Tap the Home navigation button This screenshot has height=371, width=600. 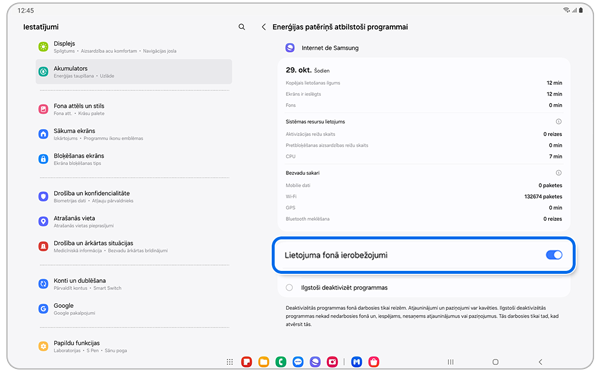[496, 362]
